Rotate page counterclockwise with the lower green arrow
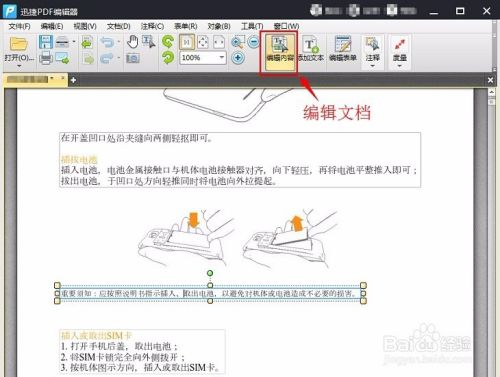The width and height of the screenshot is (500, 377). (168, 57)
